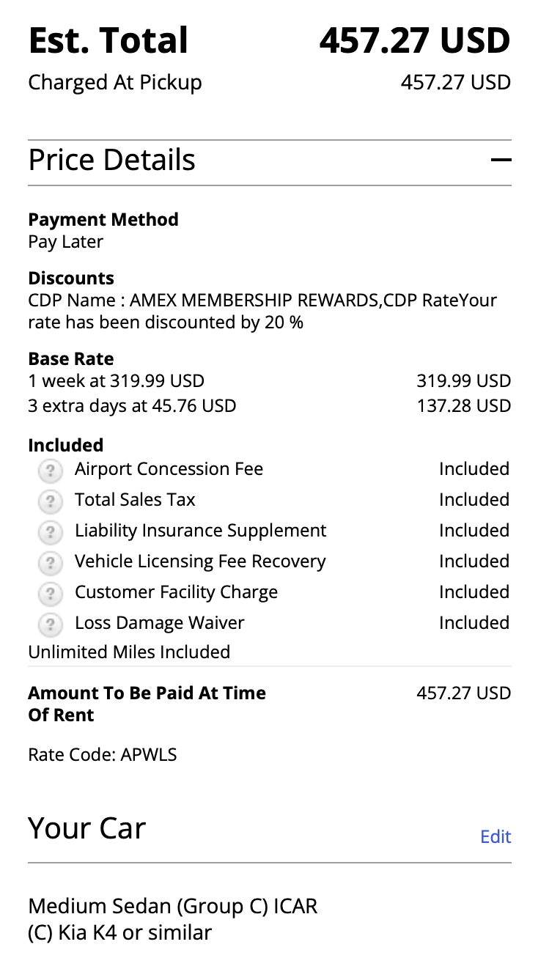The image size is (560, 969).
Task: Click the Pay Later payment method text
Action: [66, 242]
